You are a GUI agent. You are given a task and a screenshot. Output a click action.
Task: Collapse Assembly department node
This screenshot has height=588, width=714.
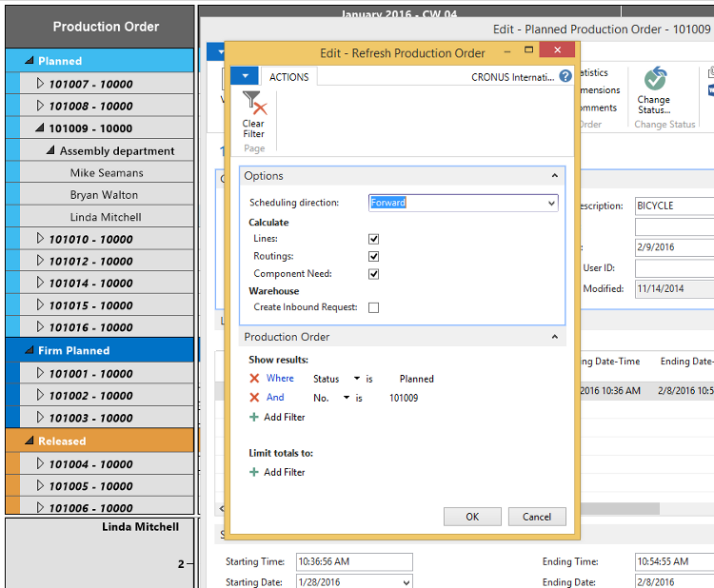pyautogui.click(x=50, y=150)
